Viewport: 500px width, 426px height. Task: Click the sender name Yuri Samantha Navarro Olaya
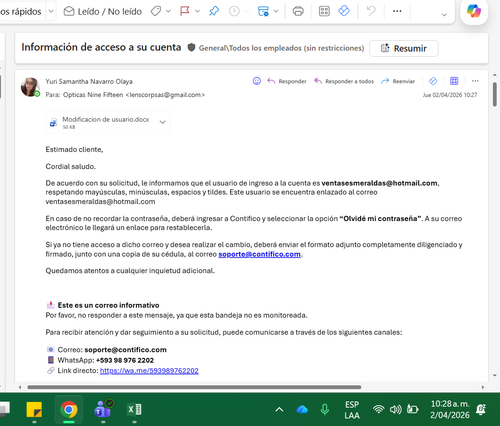tap(89, 81)
